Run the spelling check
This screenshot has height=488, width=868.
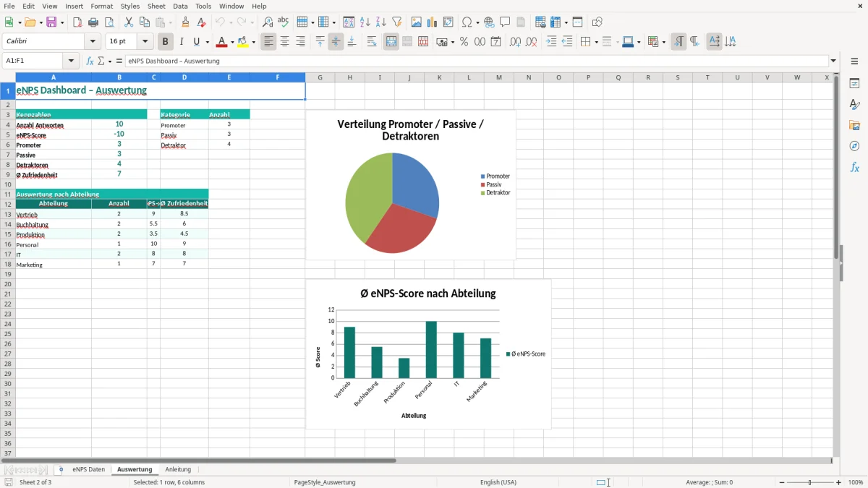point(284,22)
